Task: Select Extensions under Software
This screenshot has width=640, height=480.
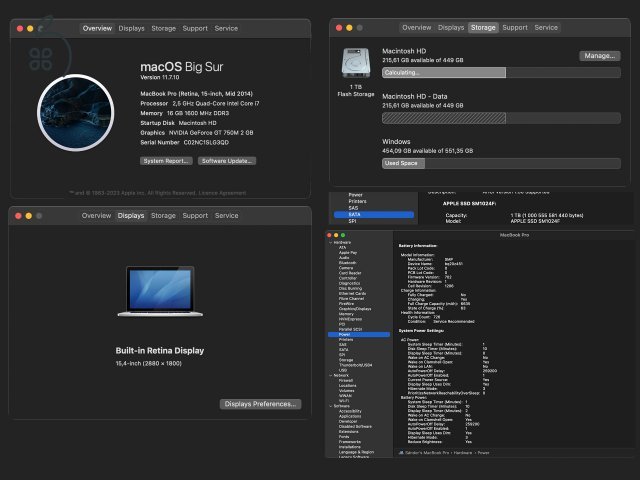Action: pos(348,431)
